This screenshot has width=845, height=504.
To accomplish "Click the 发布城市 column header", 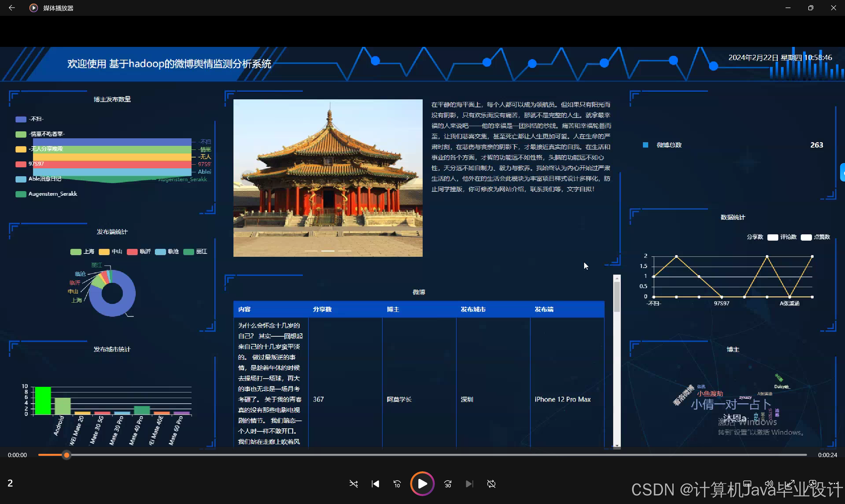I will coord(473,309).
